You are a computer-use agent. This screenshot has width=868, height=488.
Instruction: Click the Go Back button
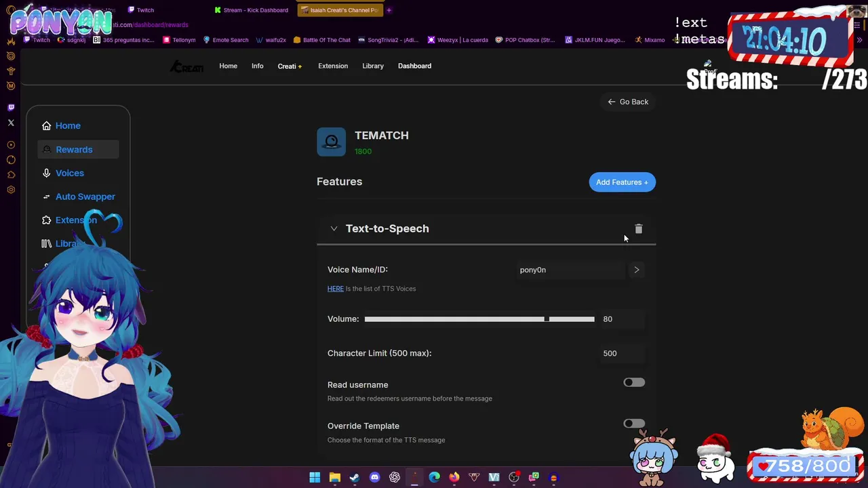click(x=628, y=102)
